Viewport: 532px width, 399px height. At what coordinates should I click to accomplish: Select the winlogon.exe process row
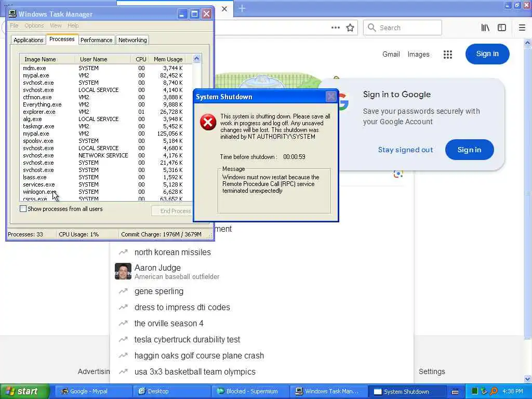pos(106,192)
